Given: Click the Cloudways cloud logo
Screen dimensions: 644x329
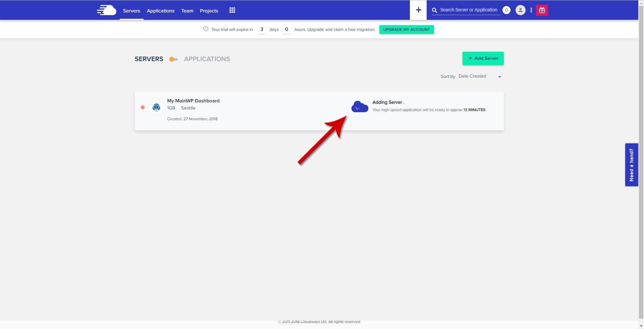Looking at the screenshot, I should [106, 10].
